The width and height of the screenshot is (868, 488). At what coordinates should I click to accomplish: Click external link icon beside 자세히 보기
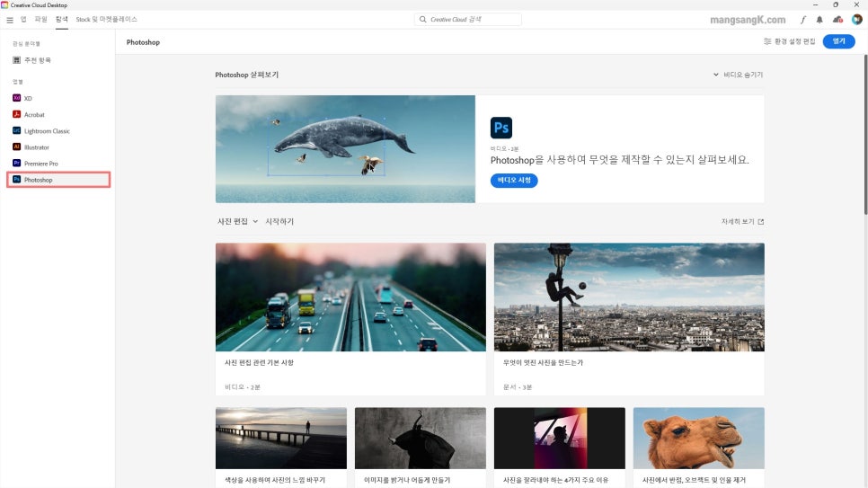760,222
